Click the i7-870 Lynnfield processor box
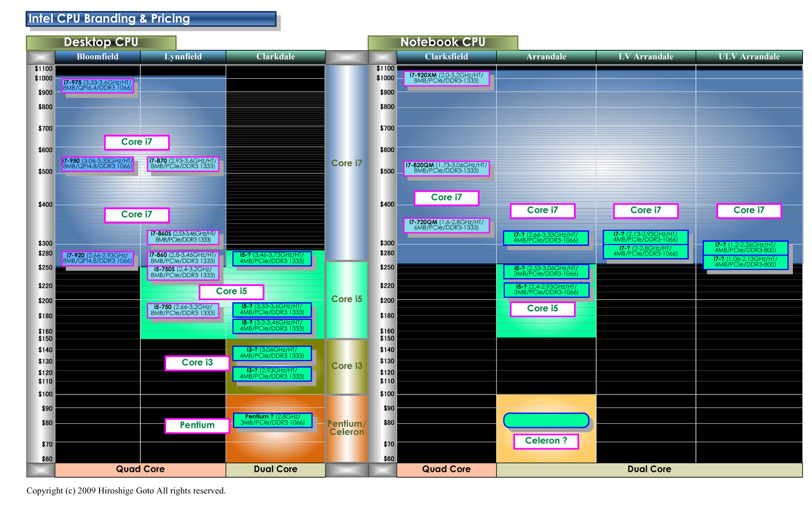Image resolution: width=812 pixels, height=522 pixels. click(x=183, y=164)
